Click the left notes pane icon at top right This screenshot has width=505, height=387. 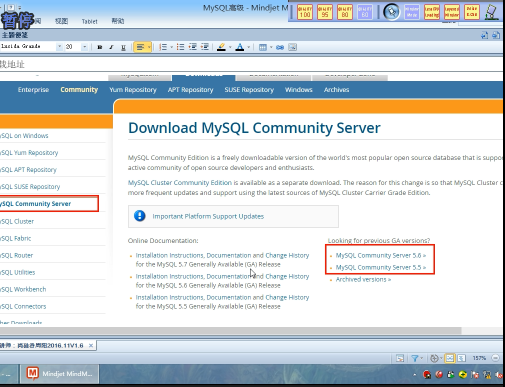tap(484, 35)
